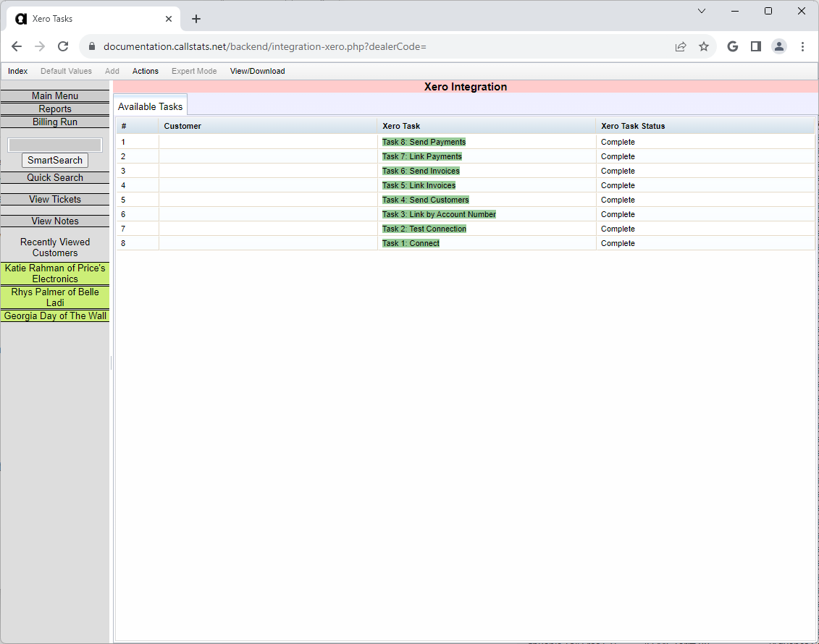Image resolution: width=819 pixels, height=644 pixels.
Task: Open the browser profile avatar icon
Action: pyautogui.click(x=779, y=46)
